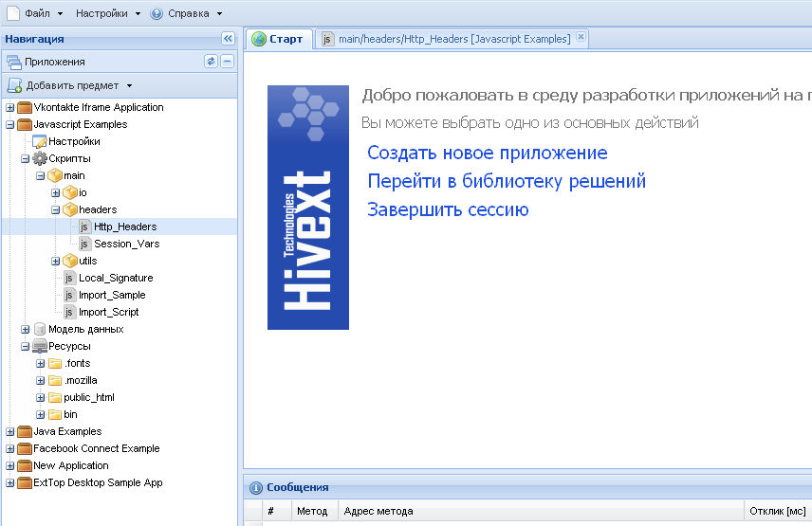Collapse the Скрипты tree node
Image resolution: width=812 pixels, height=526 pixels.
coord(25,159)
